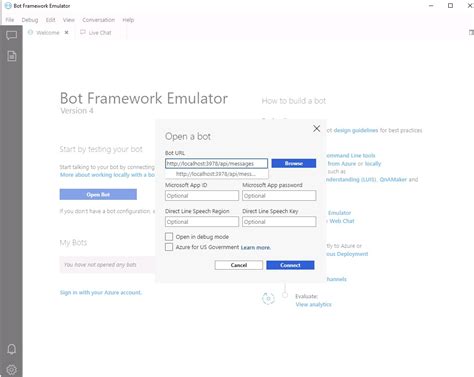Select the suggested localhost URL from the autocomplete
The width and height of the screenshot is (474, 377).
coord(216,174)
